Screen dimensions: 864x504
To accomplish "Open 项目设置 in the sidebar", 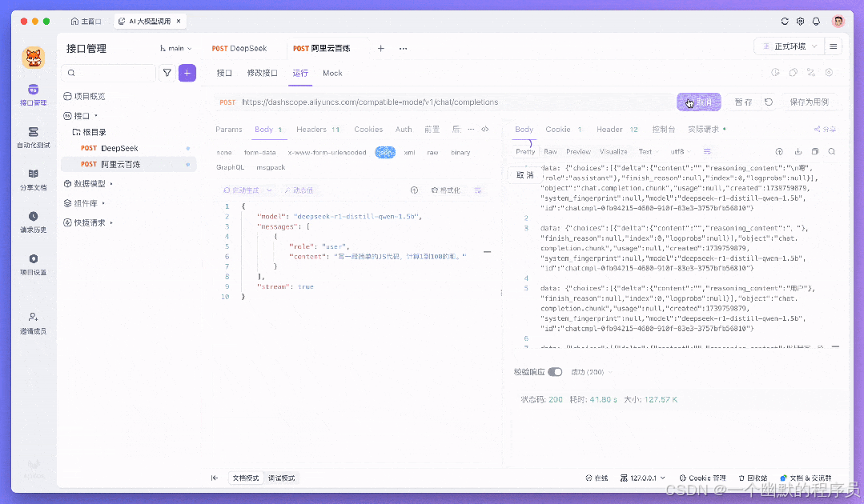I will (33, 265).
